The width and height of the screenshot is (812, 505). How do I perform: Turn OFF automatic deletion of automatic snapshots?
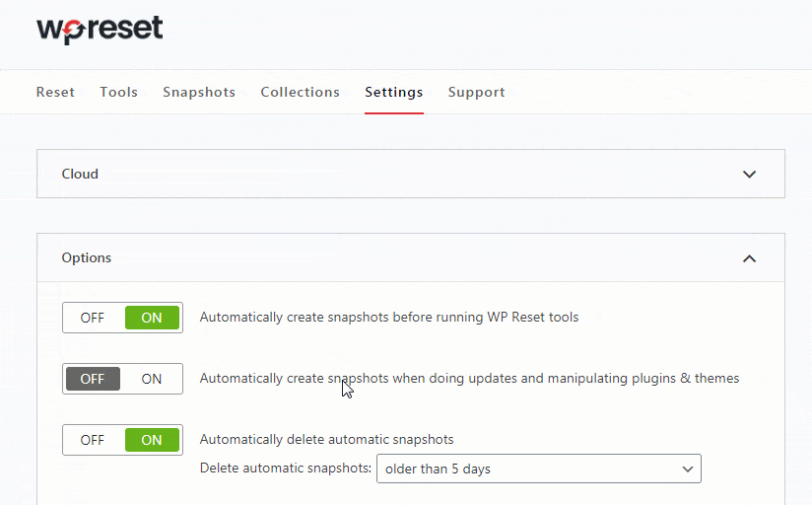93,440
